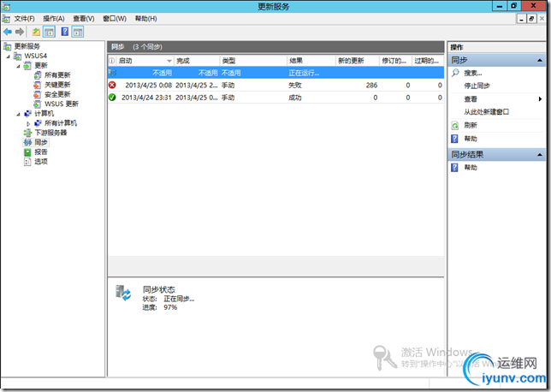Click the info icon column header
The width and height of the screenshot is (551, 392).
pos(112,61)
